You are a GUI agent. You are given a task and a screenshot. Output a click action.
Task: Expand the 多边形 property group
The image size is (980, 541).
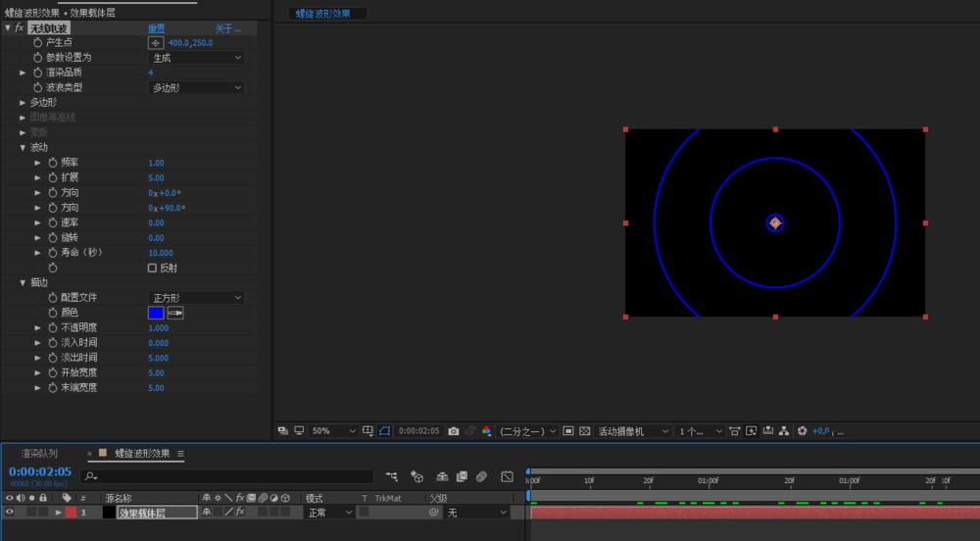pyautogui.click(x=23, y=103)
